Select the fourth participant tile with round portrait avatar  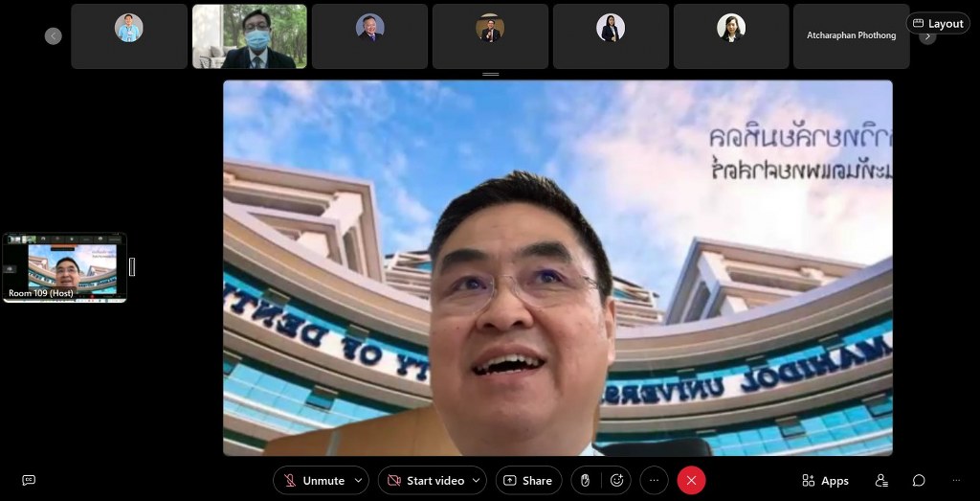(x=490, y=36)
